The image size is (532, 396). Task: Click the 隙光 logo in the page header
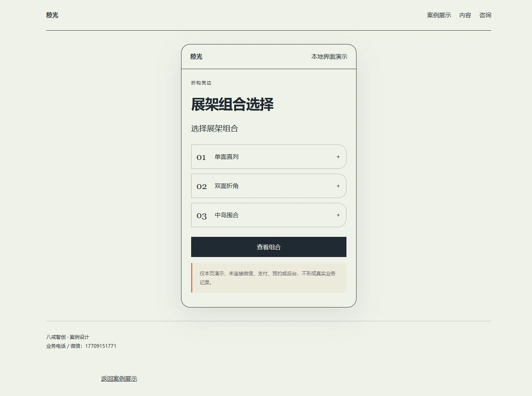[52, 15]
